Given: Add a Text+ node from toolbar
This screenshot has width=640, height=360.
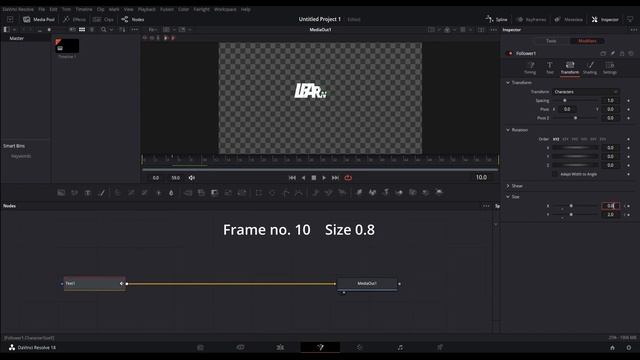Looking at the screenshot, I should tap(88, 193).
